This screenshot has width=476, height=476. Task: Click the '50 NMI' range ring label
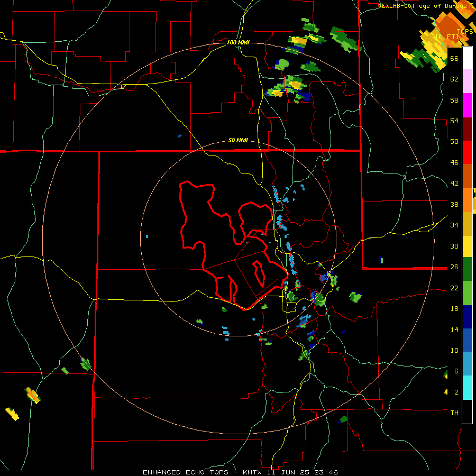pyautogui.click(x=238, y=140)
